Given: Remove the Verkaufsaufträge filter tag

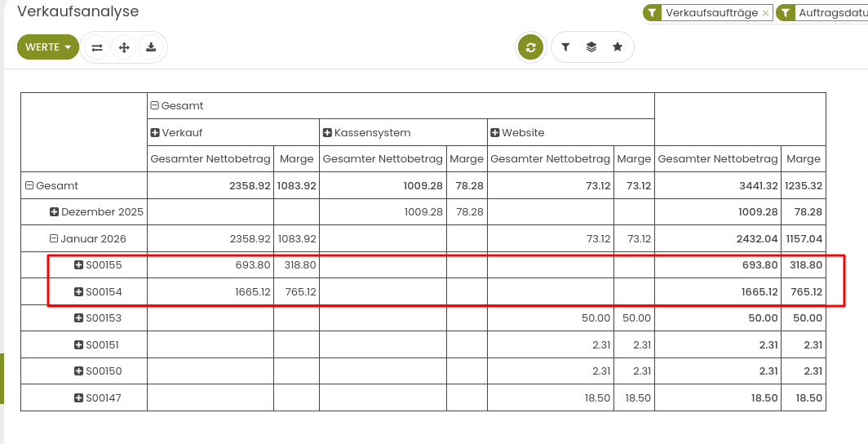Looking at the screenshot, I should (x=765, y=13).
